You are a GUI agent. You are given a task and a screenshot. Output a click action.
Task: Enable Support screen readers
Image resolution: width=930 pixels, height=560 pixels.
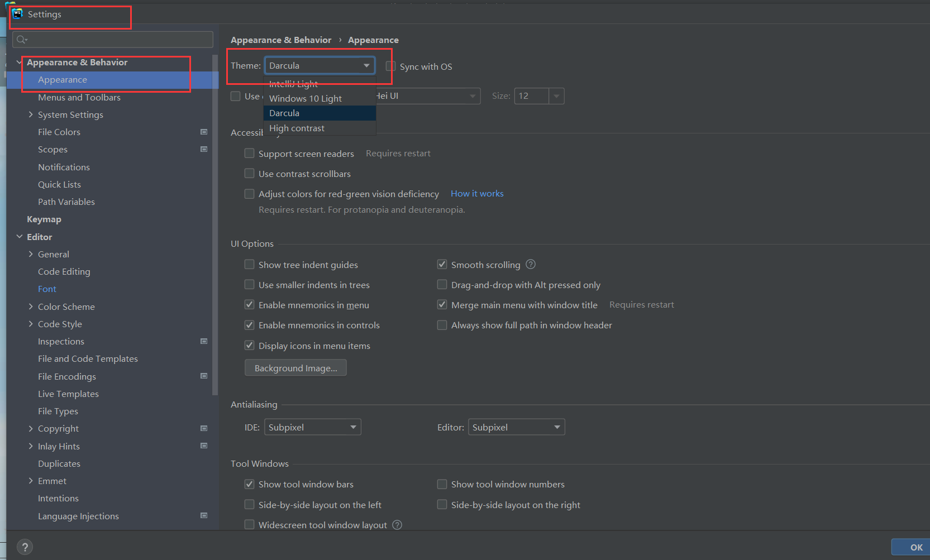(249, 153)
